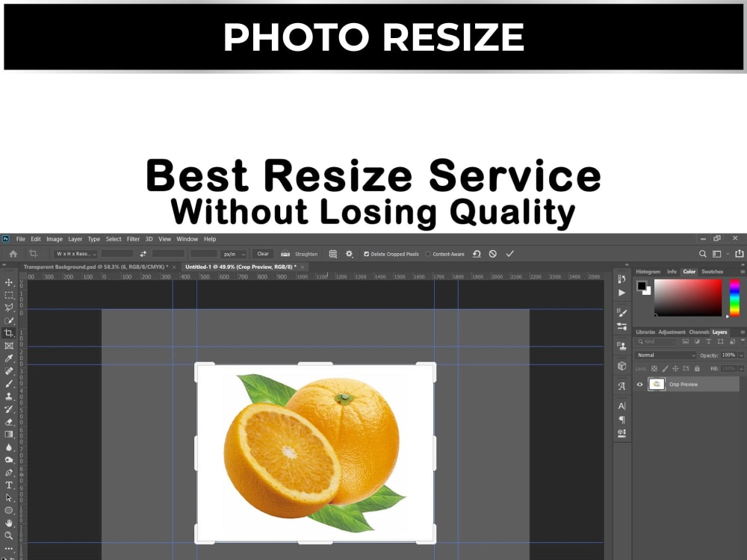Viewport: 747px width, 560px height.
Task: Click the Straighten button
Action: click(x=300, y=254)
